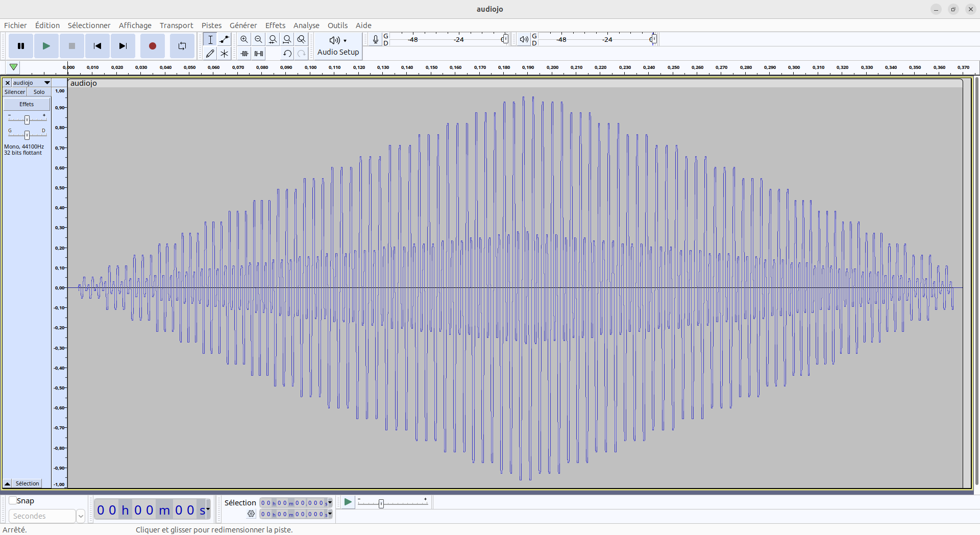Click the Sélection button under track panel
This screenshot has height=535, width=980.
[x=27, y=483]
